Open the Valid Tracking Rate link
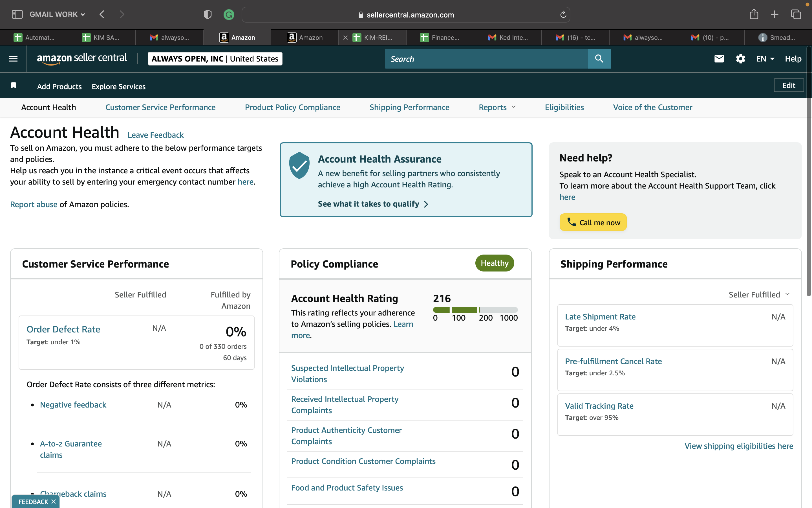Viewport: 812px width, 508px height. click(599, 406)
